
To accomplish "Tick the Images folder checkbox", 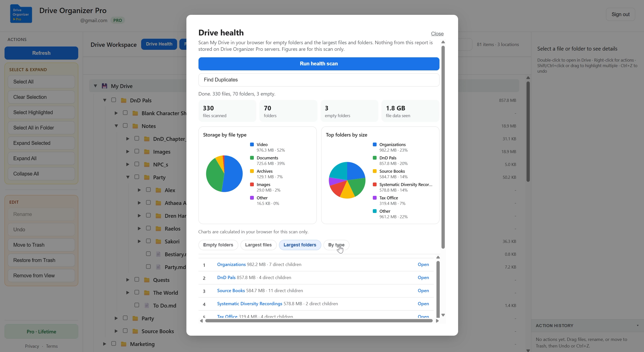I will coord(137,151).
